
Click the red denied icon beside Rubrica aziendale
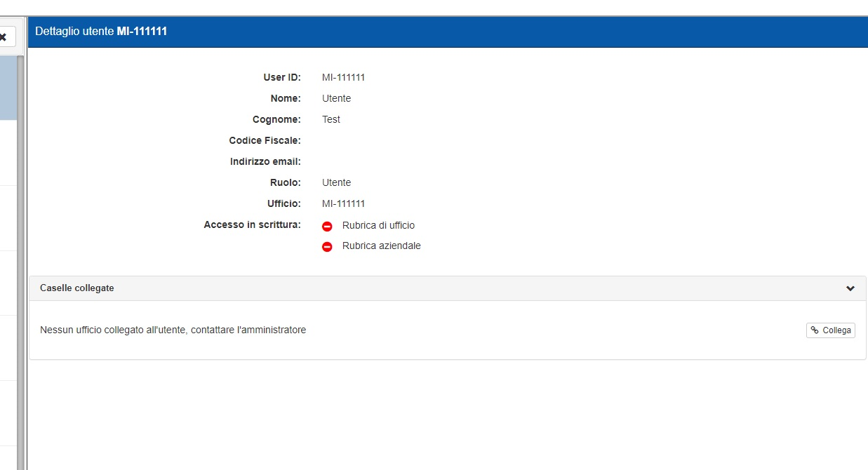coord(327,247)
